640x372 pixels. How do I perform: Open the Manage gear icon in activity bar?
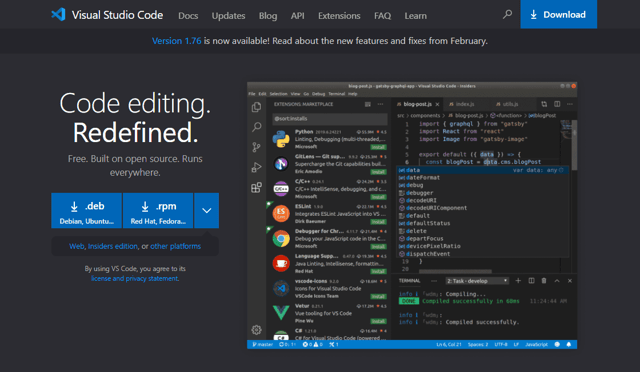(256, 330)
